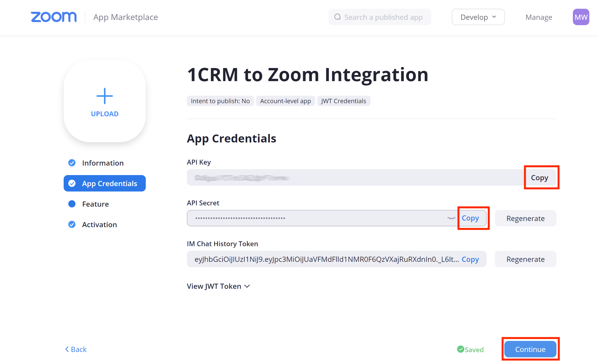Click the 'Intent to publish: No' tag

(220, 101)
